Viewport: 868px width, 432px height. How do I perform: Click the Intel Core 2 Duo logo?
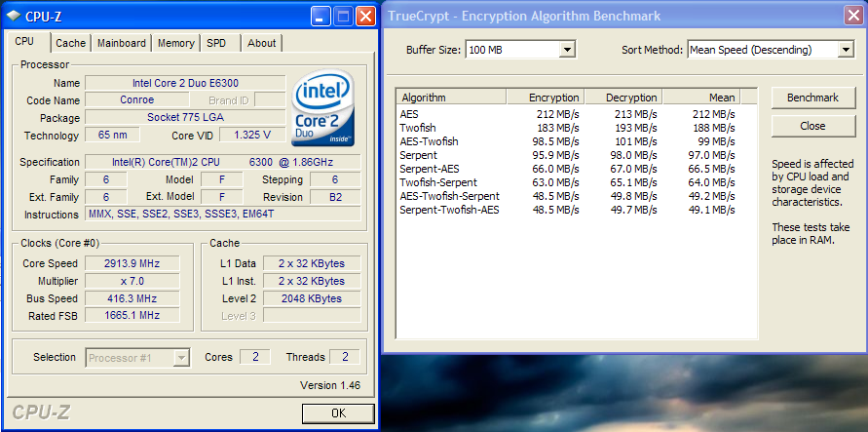[x=323, y=107]
